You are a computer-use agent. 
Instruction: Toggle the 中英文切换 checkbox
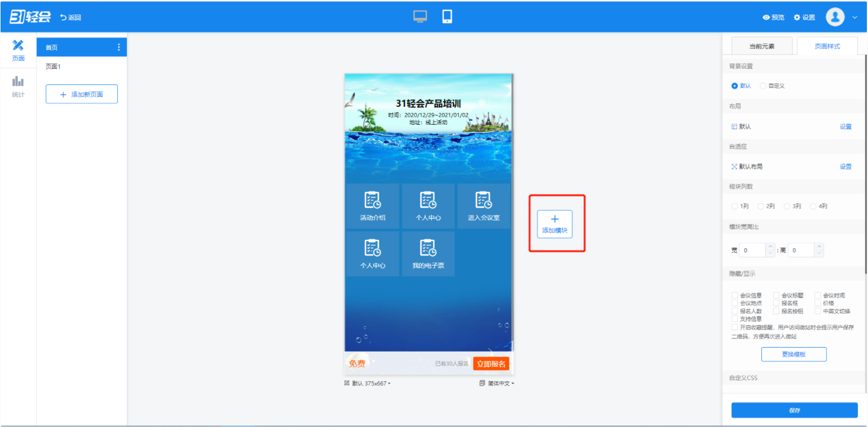817,311
